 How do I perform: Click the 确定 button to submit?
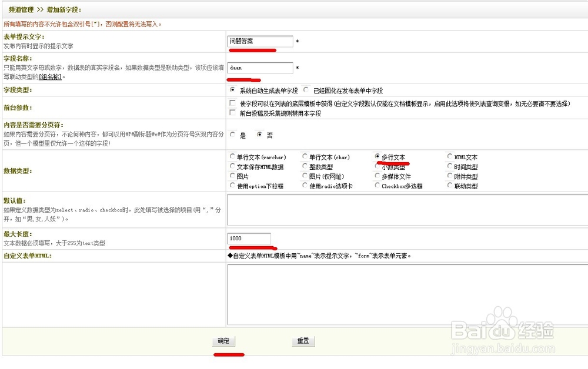pyautogui.click(x=224, y=341)
